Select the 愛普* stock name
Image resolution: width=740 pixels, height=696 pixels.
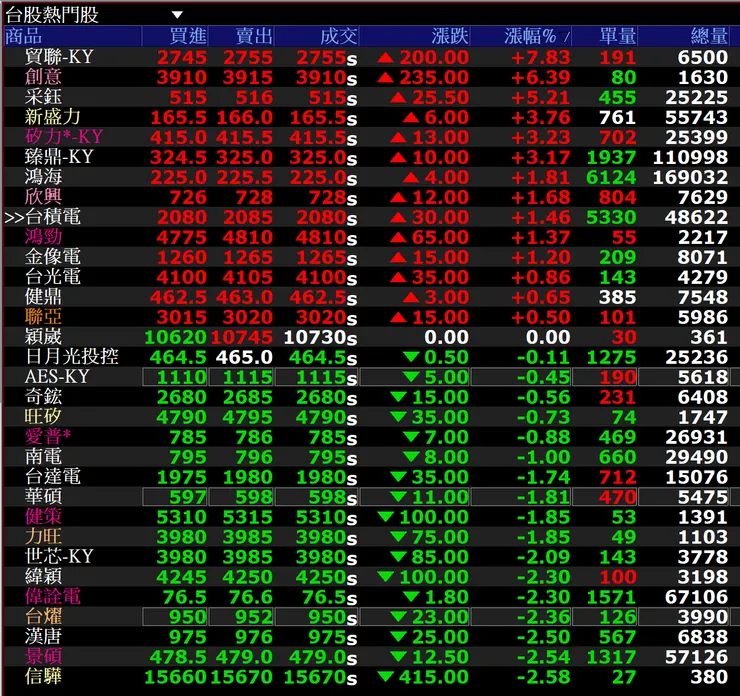[x=48, y=436]
